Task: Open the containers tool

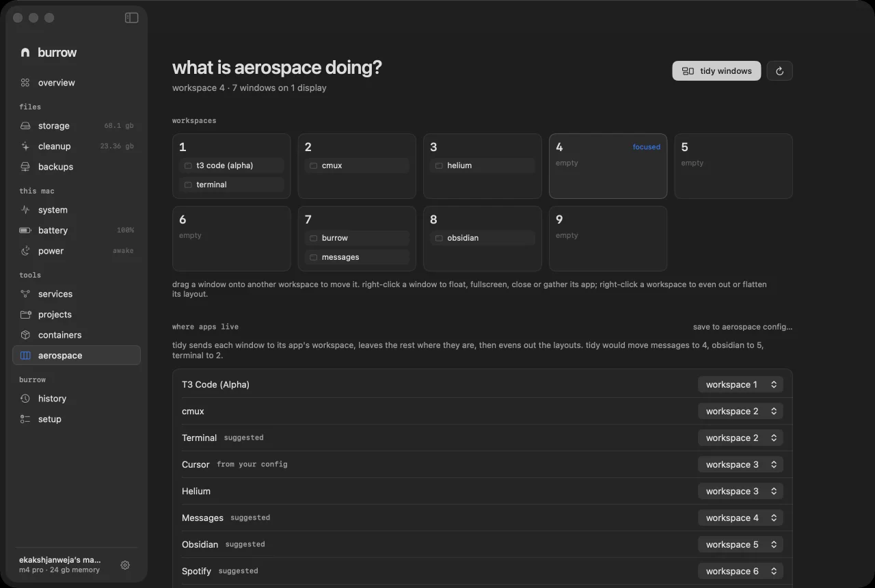Action: coord(77,335)
